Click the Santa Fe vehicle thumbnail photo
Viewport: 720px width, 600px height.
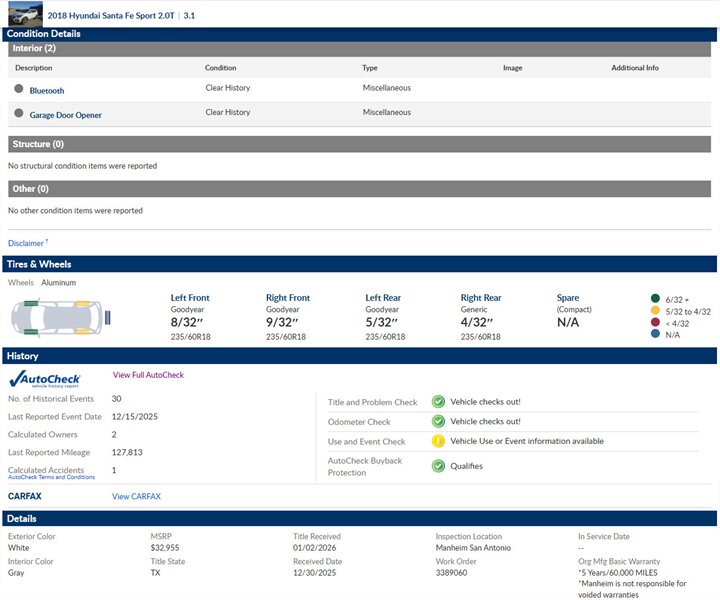(24, 14)
